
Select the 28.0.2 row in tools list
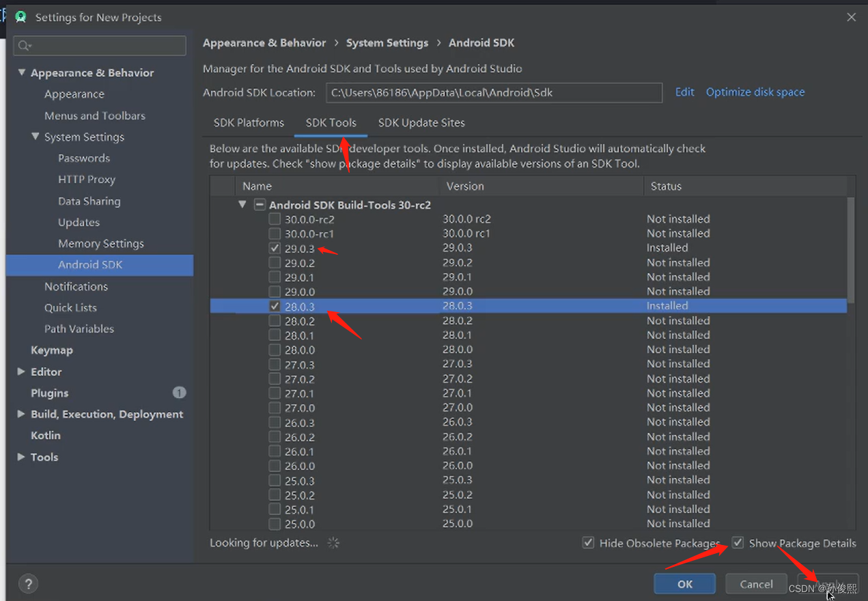(x=529, y=320)
